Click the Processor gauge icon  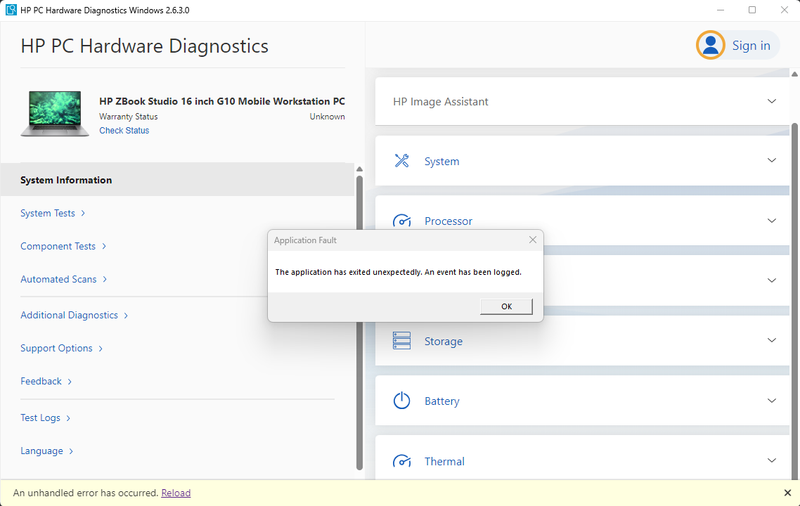402,221
